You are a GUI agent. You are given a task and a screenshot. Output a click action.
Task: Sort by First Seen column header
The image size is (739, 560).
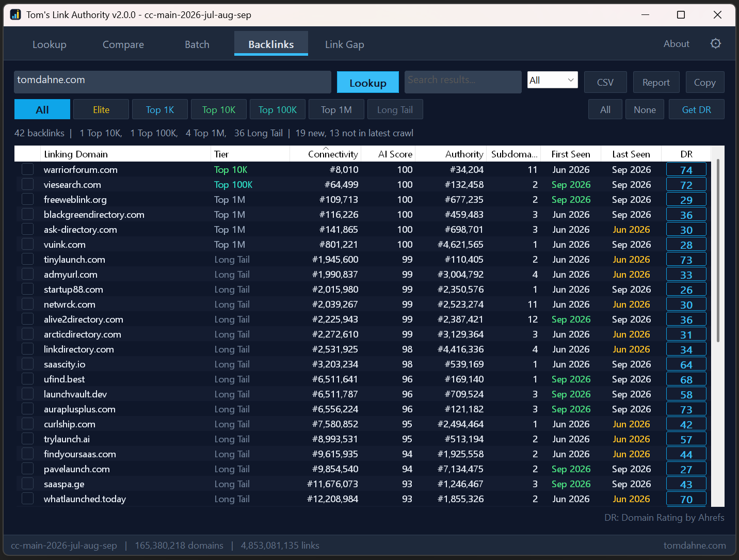(571, 154)
